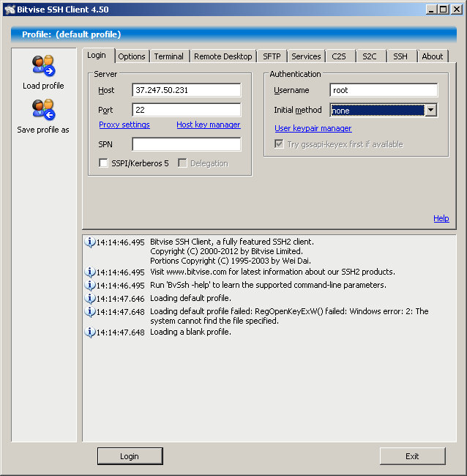
Task: Open the About tab
Action: [433, 56]
